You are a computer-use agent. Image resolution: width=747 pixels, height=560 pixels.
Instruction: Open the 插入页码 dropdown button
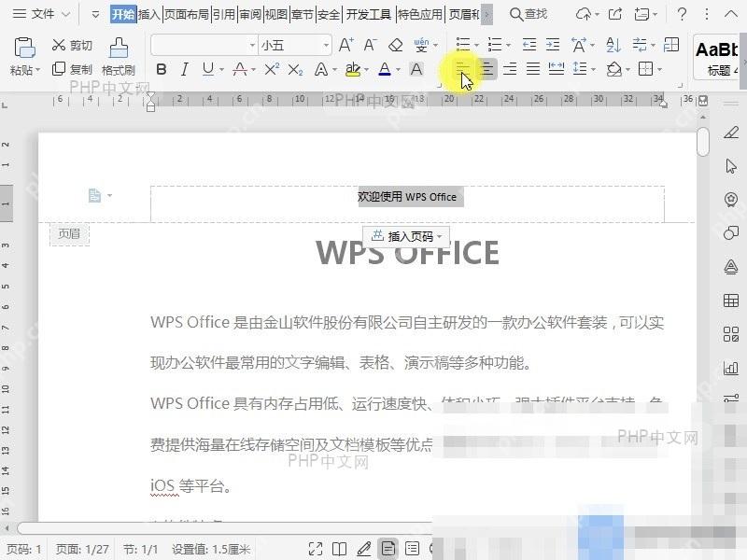tap(406, 236)
